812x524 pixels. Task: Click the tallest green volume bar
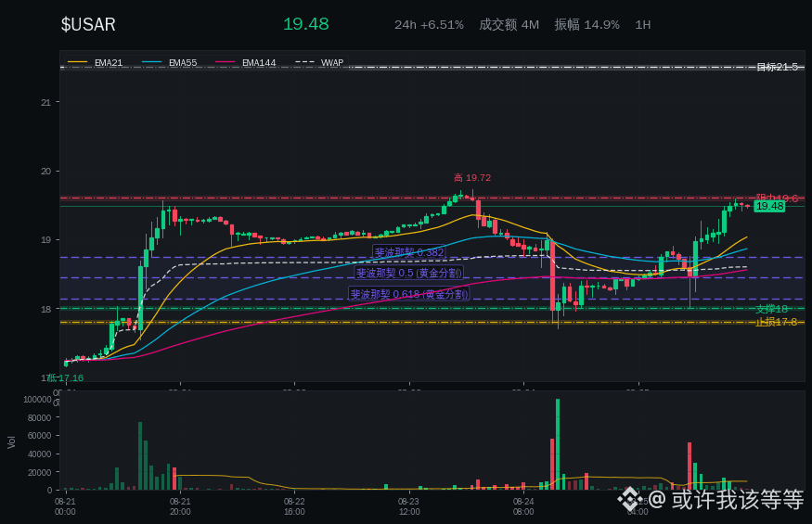click(x=558, y=444)
